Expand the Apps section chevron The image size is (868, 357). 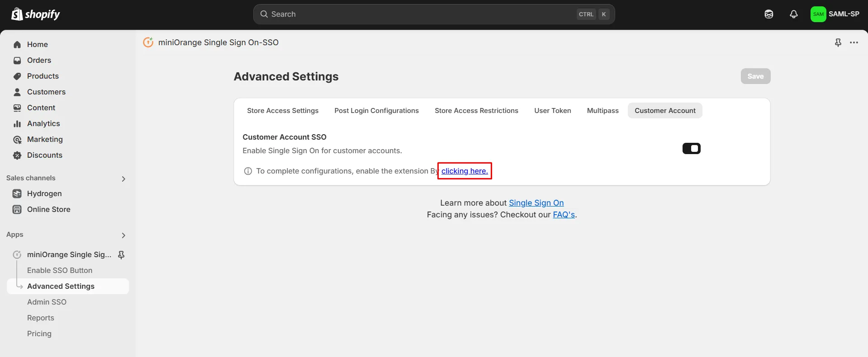(x=123, y=235)
